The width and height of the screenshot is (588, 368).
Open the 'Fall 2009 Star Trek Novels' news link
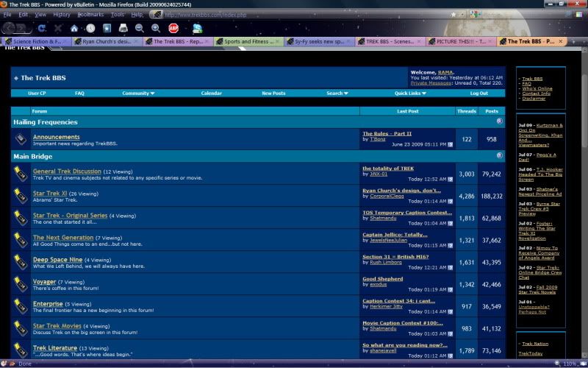click(x=538, y=289)
